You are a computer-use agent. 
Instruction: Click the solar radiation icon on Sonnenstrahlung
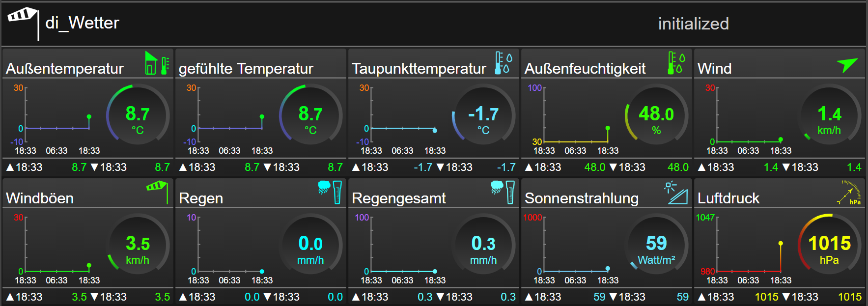[x=675, y=193]
